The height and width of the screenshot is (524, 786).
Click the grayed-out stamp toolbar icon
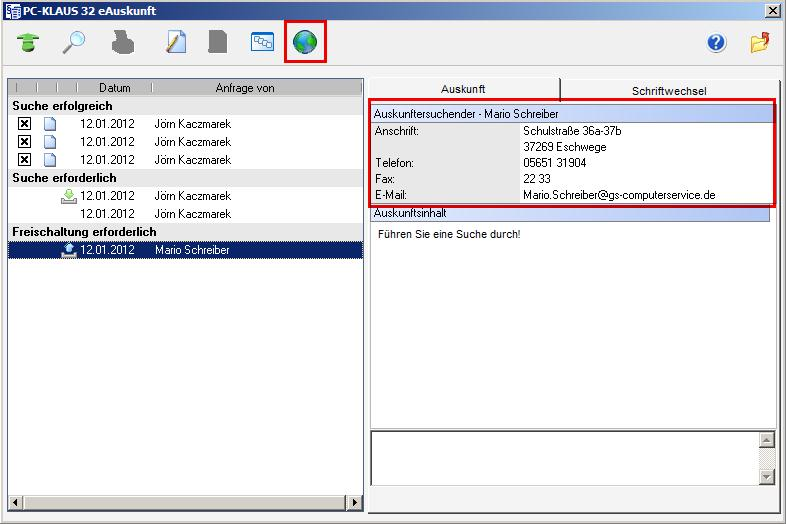(122, 42)
